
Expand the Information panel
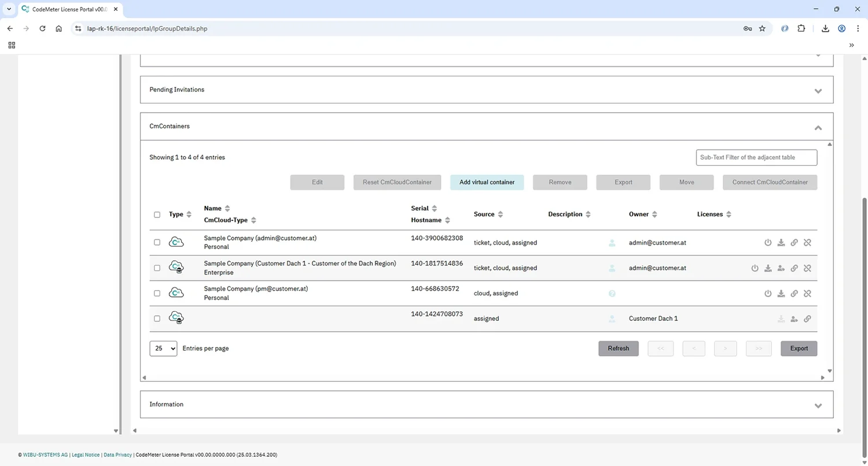[x=818, y=405]
